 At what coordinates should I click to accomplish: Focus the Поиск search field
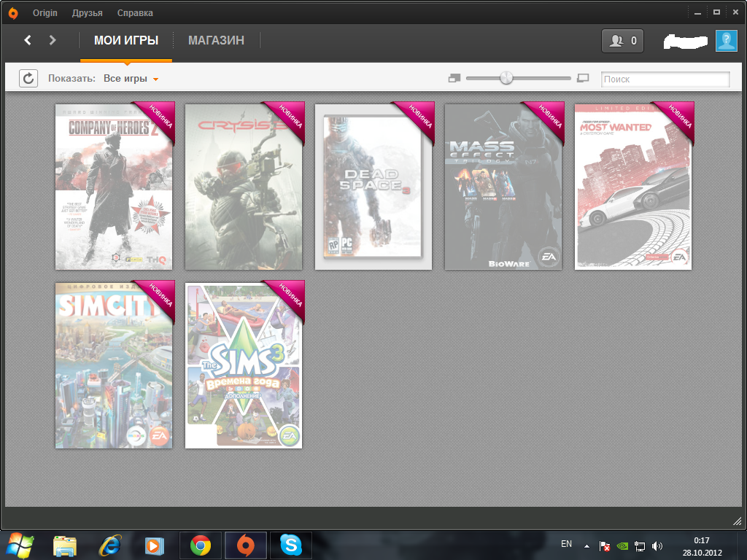pos(665,79)
